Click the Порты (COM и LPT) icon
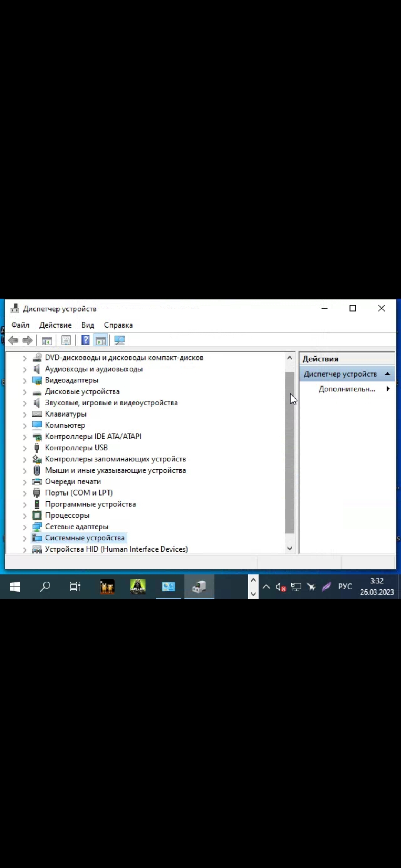Viewport: 401px width, 868px height. coord(37,493)
